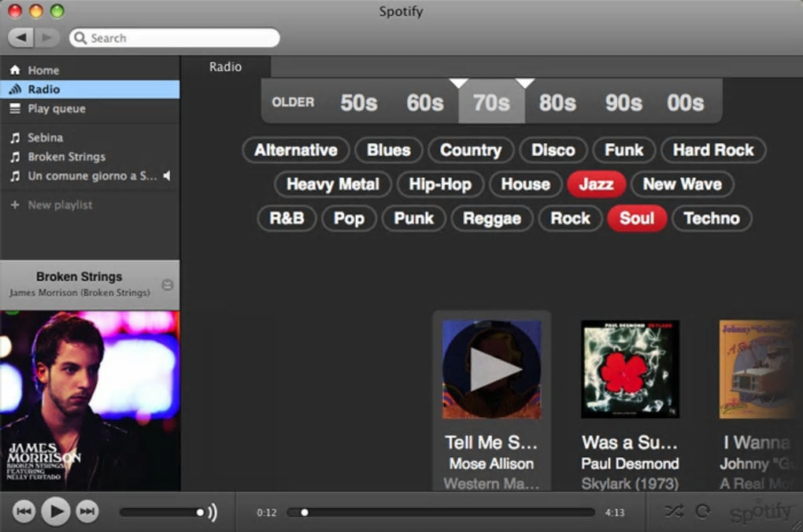Open artist Mose Allison
This screenshot has height=532, width=803.
491,464
